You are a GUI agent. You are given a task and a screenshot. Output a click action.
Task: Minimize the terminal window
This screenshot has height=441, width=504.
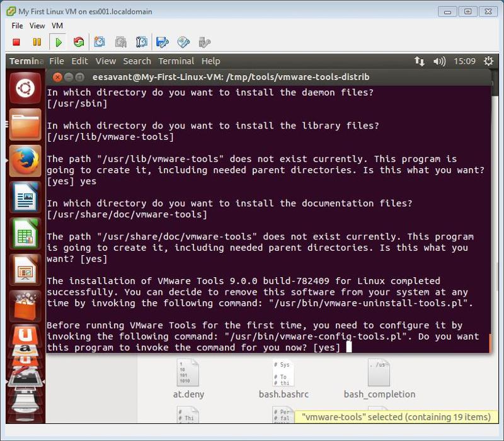coord(68,77)
